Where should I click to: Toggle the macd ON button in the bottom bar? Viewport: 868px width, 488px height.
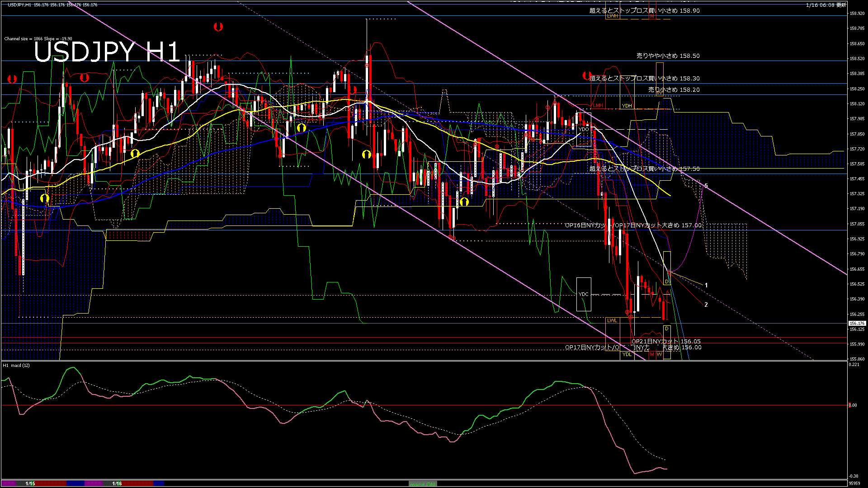(423, 484)
